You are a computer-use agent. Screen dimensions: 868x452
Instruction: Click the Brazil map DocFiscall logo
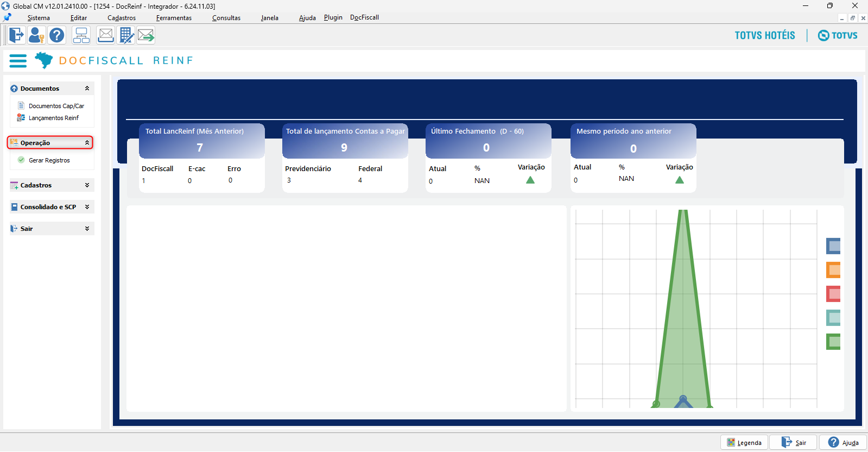tap(44, 60)
